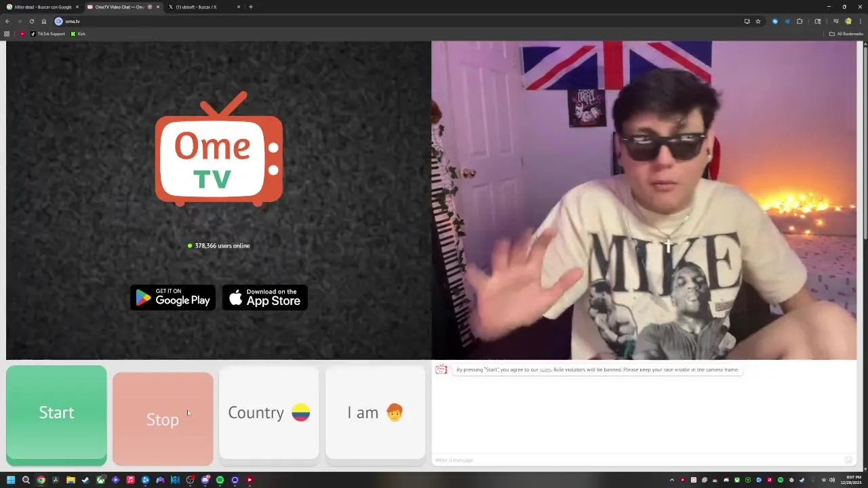Click the '378,366 users online' text

222,246
